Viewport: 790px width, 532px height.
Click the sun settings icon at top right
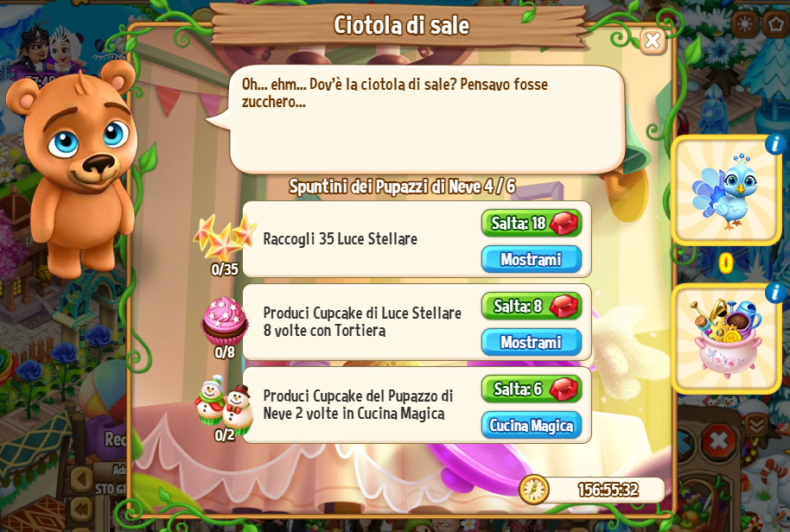click(745, 23)
